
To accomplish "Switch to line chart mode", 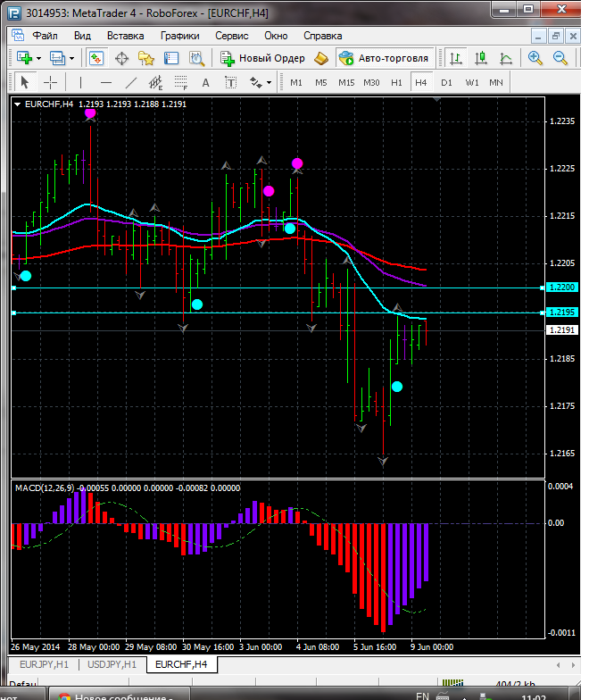I will [505, 58].
